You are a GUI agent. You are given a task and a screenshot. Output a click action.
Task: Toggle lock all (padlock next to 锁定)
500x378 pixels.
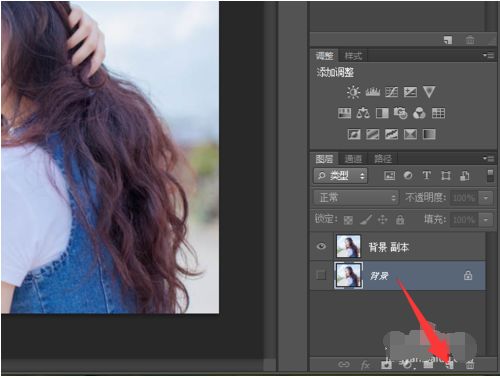[400, 220]
